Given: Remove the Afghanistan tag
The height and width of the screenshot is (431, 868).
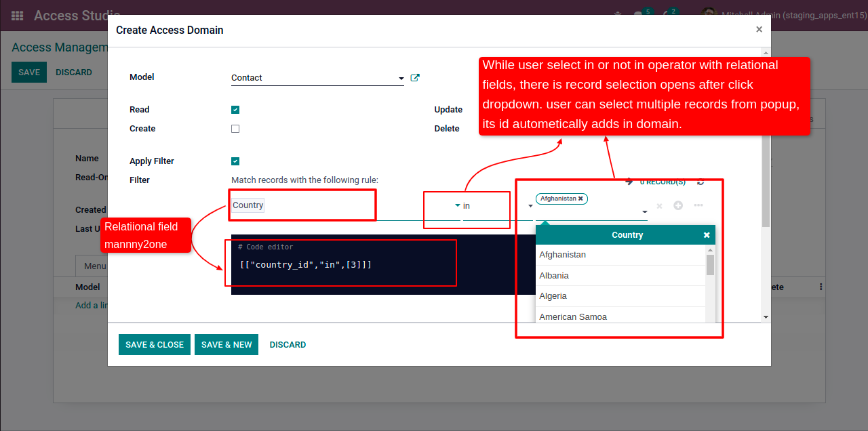Looking at the screenshot, I should pos(580,199).
